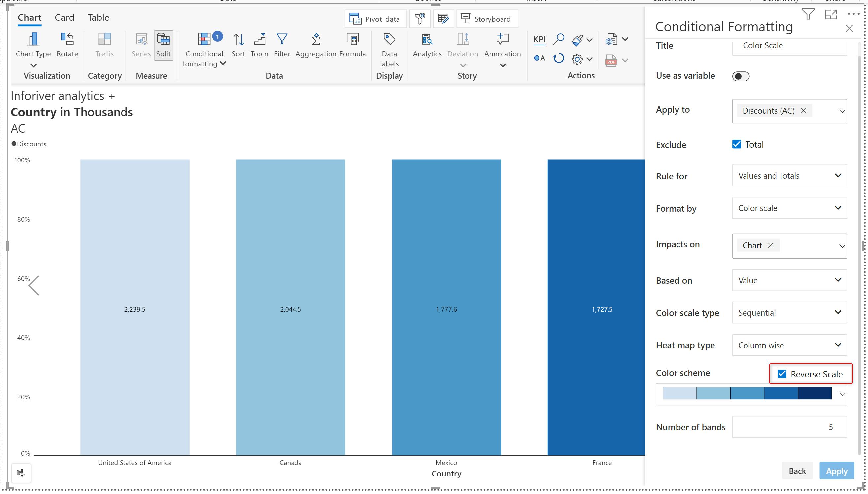
Task: Switch to the Card tab
Action: [x=64, y=17]
